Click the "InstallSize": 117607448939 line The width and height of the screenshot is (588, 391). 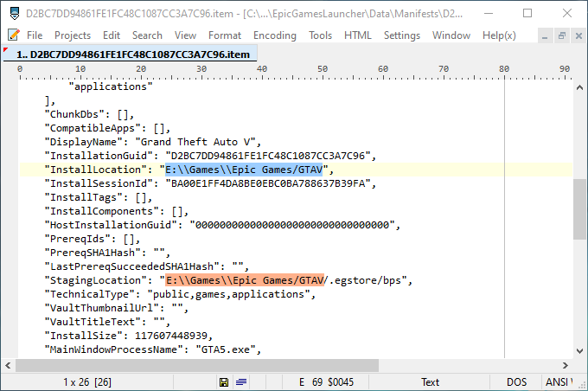click(129, 336)
